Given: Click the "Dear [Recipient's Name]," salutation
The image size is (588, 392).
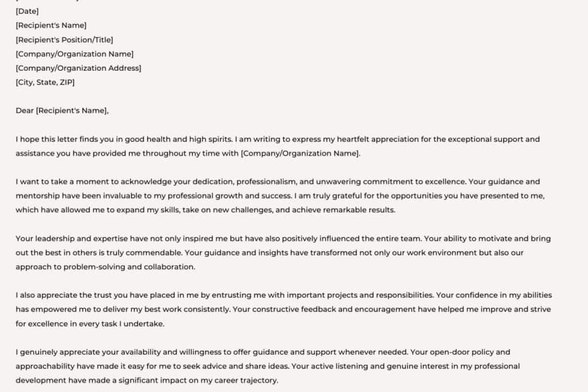Looking at the screenshot, I should point(62,111).
